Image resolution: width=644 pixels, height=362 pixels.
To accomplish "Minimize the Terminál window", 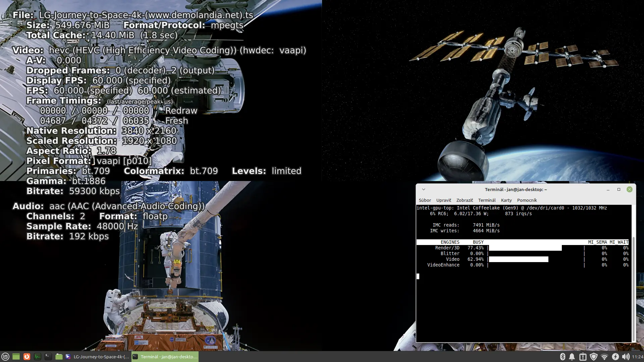I will tap(608, 189).
